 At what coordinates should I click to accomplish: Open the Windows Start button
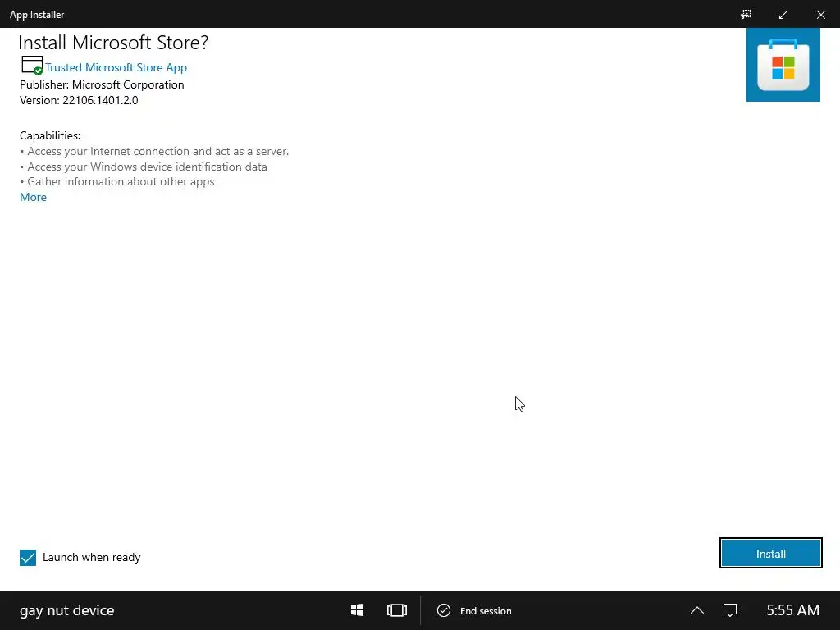[x=358, y=610]
